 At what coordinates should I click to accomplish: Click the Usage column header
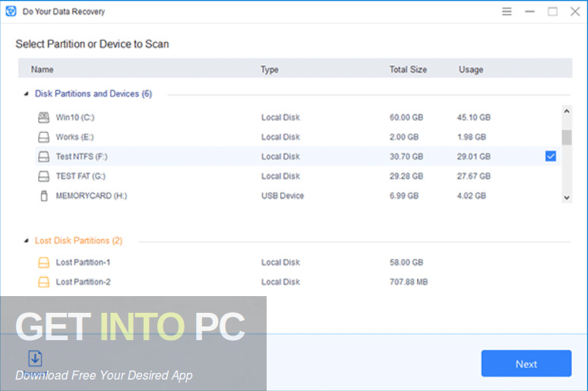pyautogui.click(x=470, y=70)
